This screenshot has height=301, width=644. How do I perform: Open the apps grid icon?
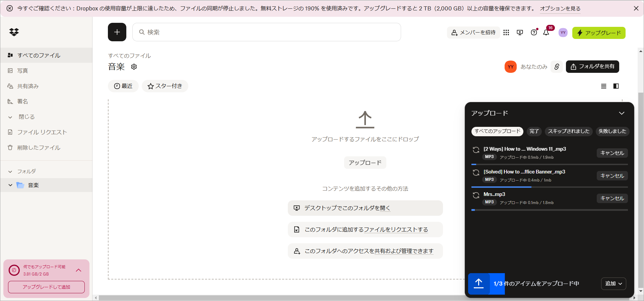(506, 33)
